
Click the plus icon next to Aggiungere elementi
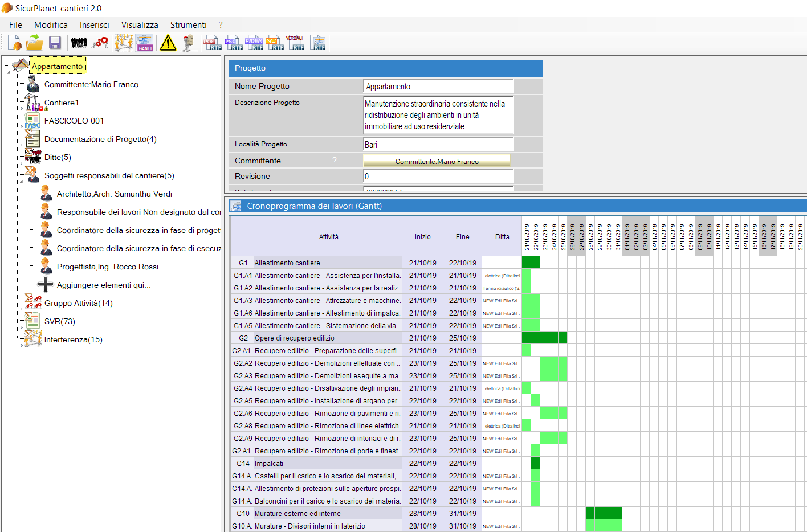(x=46, y=285)
